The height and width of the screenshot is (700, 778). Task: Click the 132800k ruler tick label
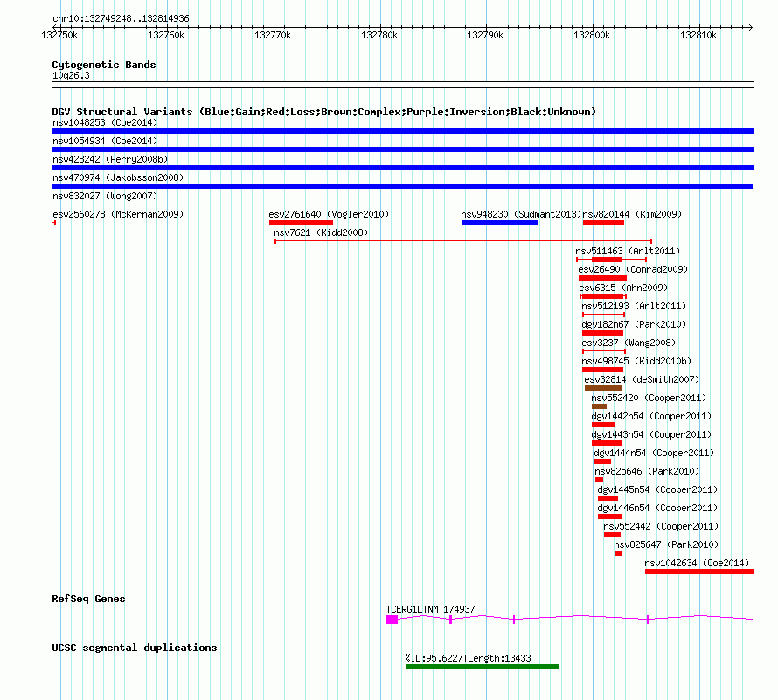(x=592, y=35)
